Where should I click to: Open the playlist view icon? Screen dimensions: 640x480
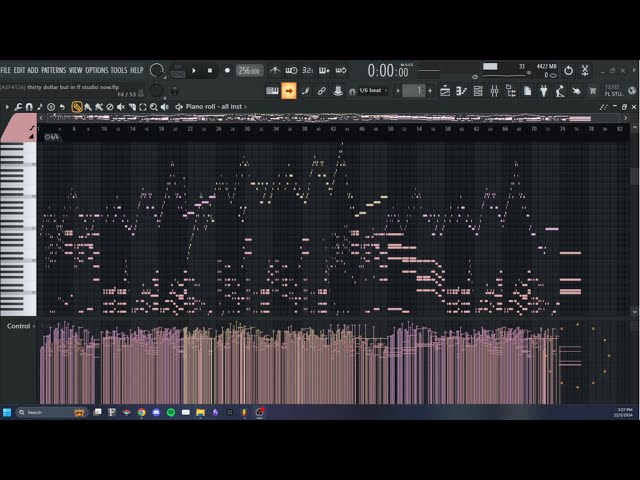tap(445, 91)
